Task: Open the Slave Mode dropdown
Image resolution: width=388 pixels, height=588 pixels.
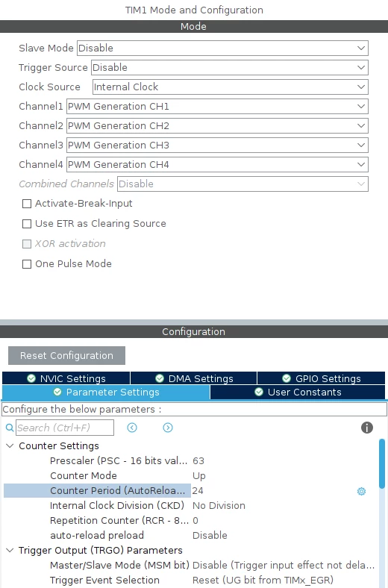Action: click(x=222, y=48)
